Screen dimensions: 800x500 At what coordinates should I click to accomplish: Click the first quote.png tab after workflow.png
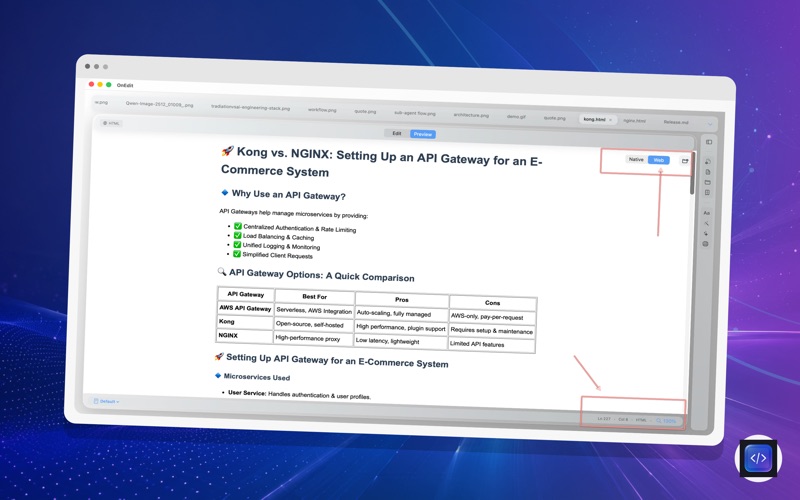365,111
